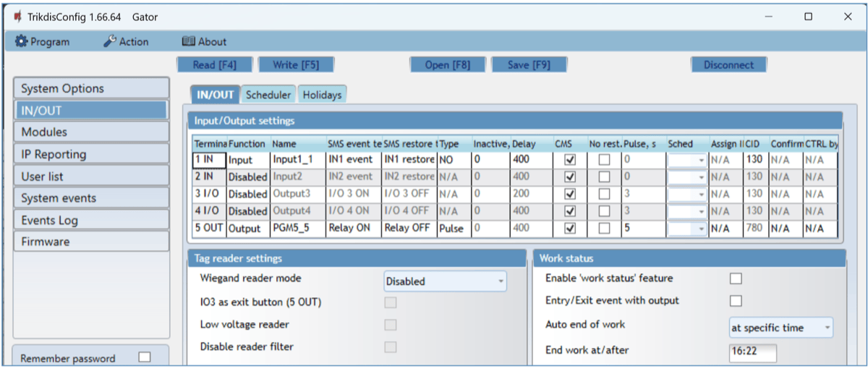Image resolution: width=868 pixels, height=369 pixels.
Task: Click the Write [F5] button
Action: click(295, 65)
